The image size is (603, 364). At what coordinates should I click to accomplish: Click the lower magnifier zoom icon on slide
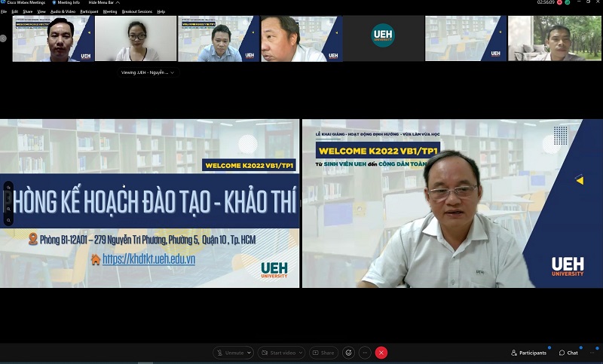click(8, 220)
